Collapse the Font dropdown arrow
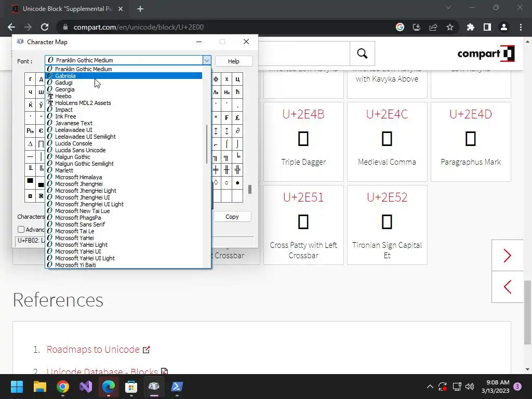Image resolution: width=532 pixels, height=399 pixels. click(207, 60)
